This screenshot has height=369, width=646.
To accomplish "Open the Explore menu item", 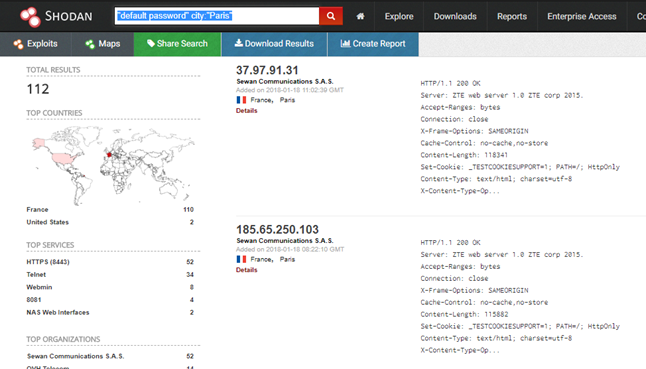I will [399, 16].
